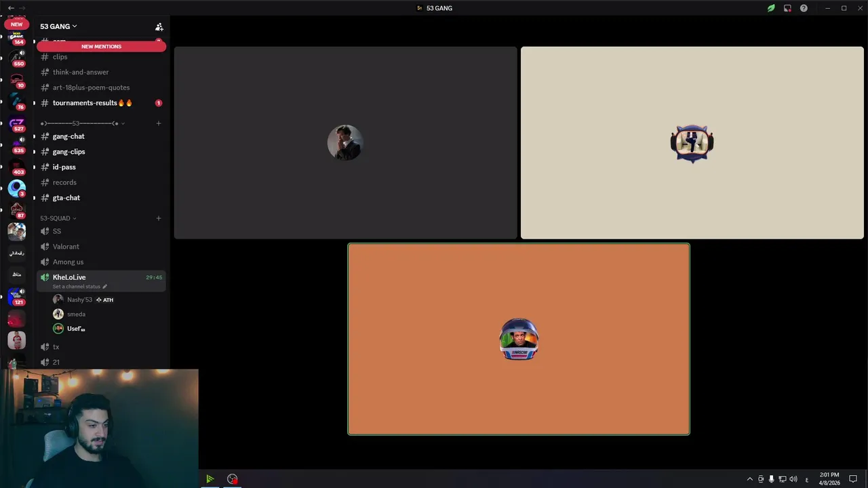868x488 pixels.
Task: Collapse the 53 divider category
Action: (82, 123)
